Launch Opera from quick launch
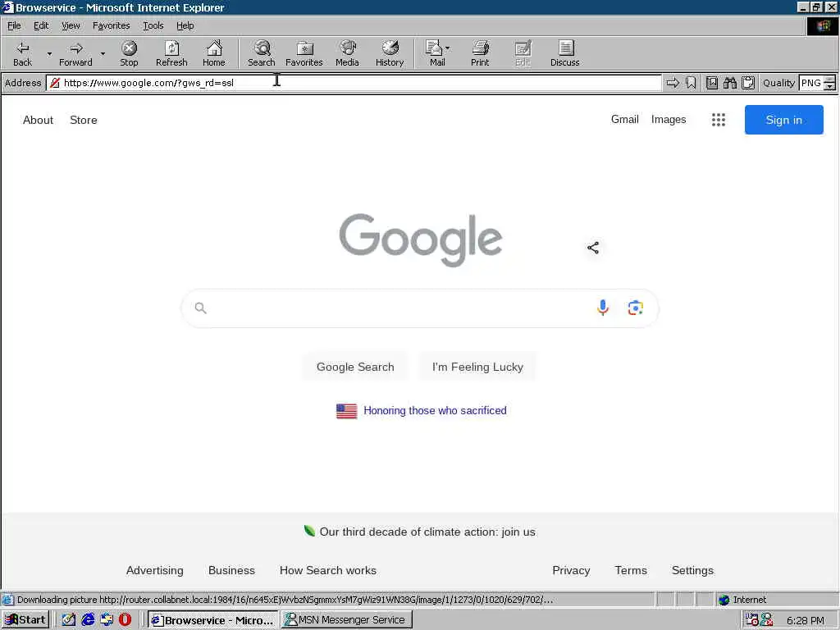 (x=125, y=620)
